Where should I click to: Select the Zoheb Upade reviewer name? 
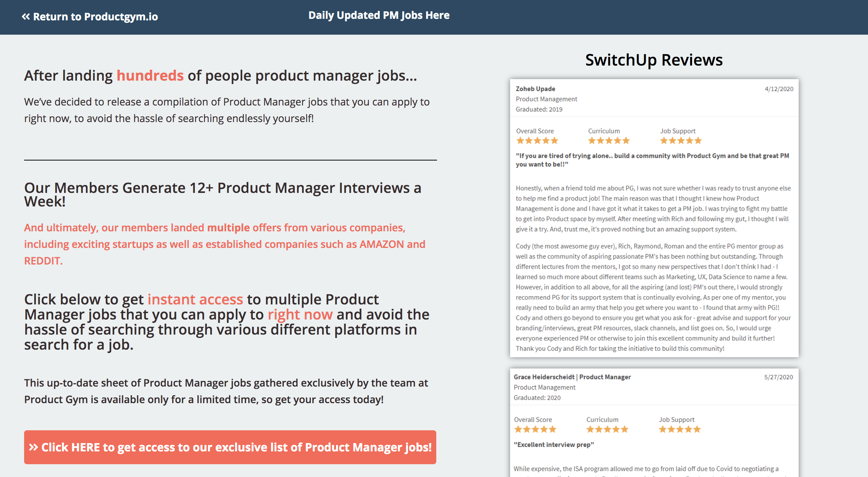pos(535,89)
